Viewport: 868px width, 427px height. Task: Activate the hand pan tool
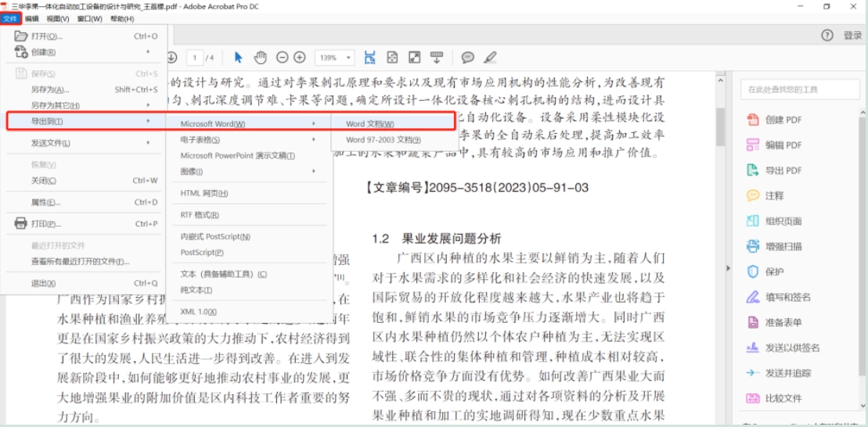click(x=260, y=58)
